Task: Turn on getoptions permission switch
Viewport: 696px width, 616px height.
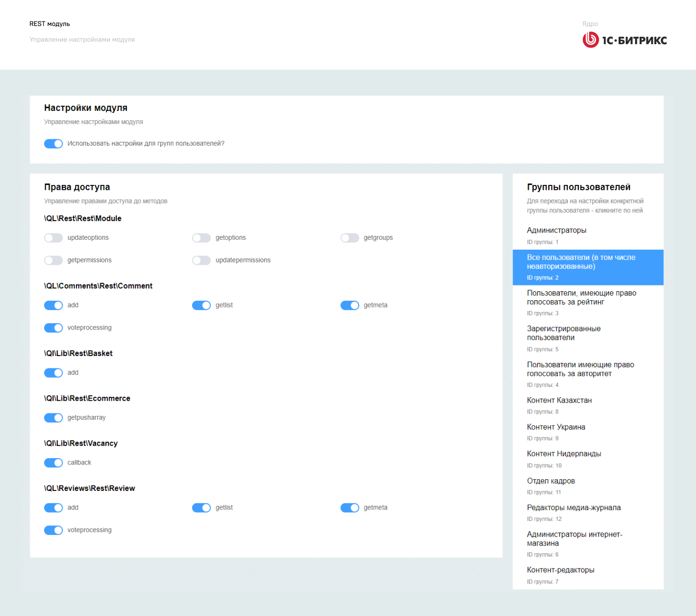Action: [201, 238]
